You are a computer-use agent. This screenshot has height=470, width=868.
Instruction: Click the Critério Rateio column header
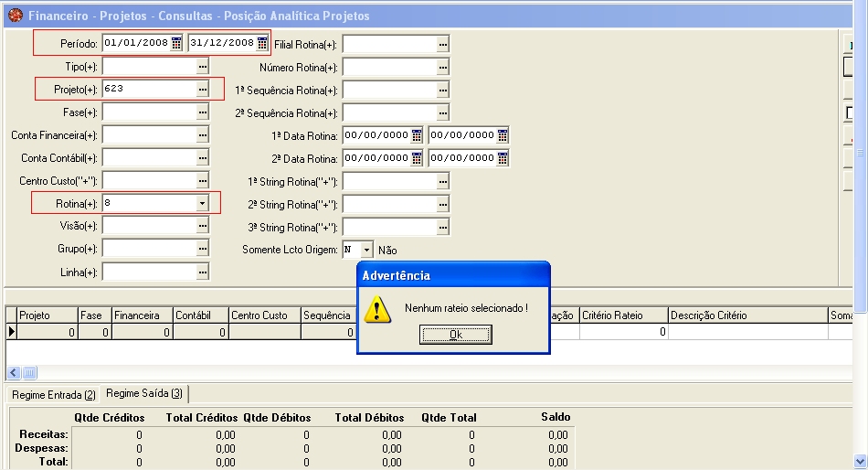[624, 315]
